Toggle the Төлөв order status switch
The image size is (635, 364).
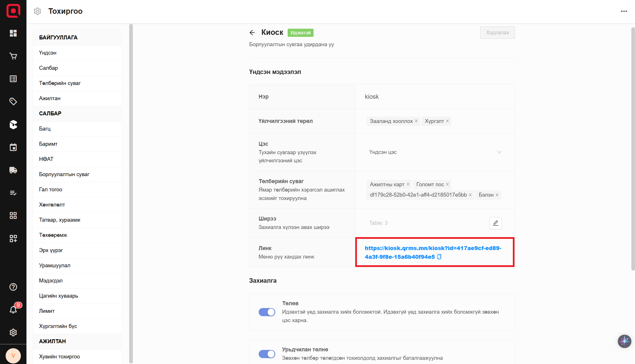[x=267, y=312]
